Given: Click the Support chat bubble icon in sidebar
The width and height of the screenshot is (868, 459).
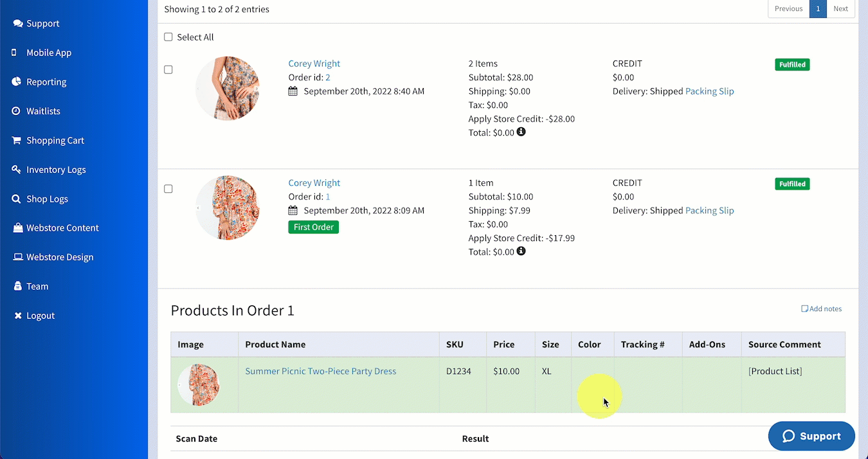Looking at the screenshot, I should [17, 24].
